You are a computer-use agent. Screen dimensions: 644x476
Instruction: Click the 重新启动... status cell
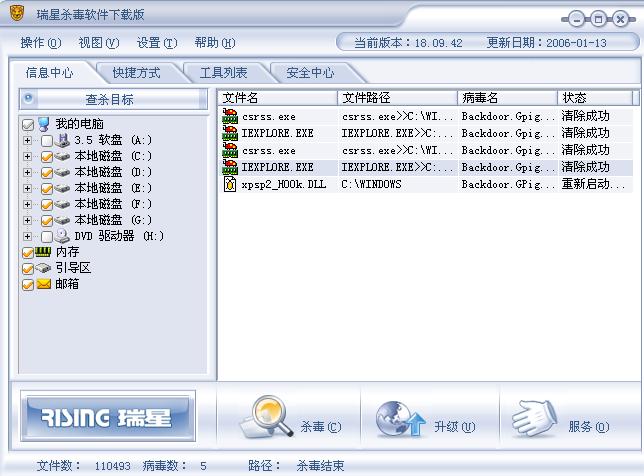[593, 184]
